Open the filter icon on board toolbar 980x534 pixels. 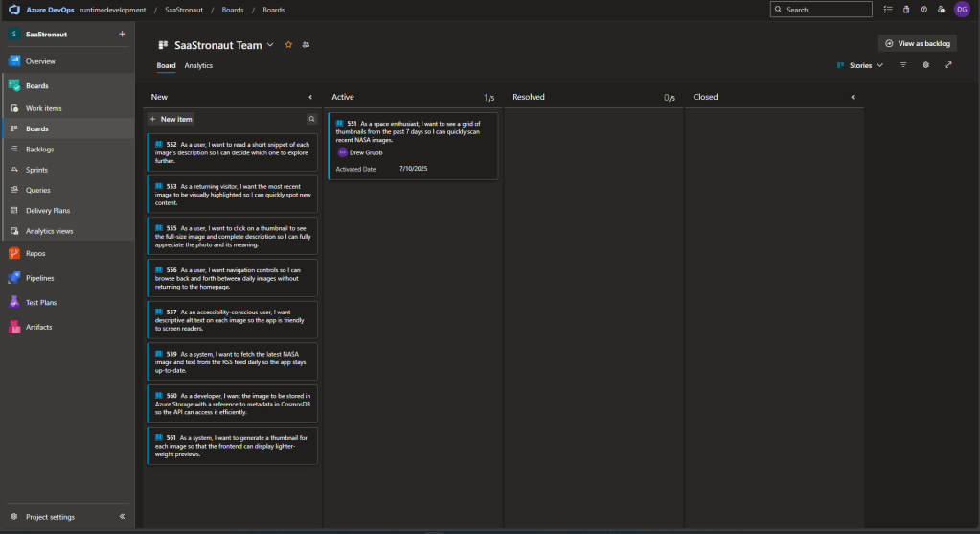902,65
